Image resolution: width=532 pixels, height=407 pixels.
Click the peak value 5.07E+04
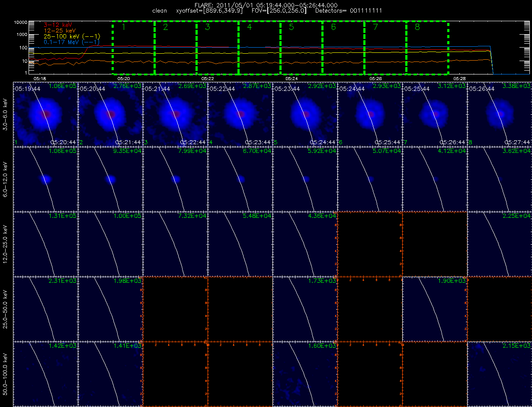(387, 151)
